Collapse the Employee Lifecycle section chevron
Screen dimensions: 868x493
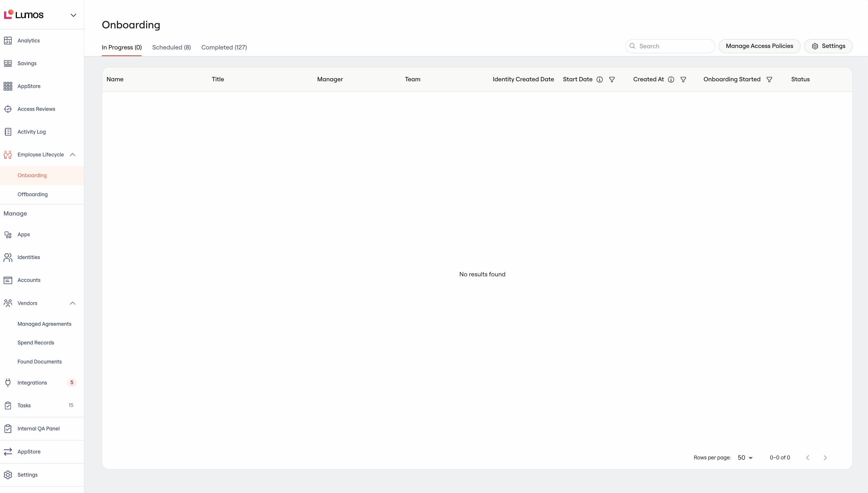[73, 155]
